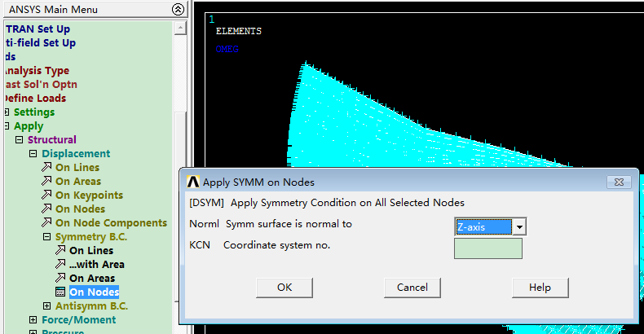The height and width of the screenshot is (334, 644).
Task: Expand the Settings tree node
Action: point(7,112)
